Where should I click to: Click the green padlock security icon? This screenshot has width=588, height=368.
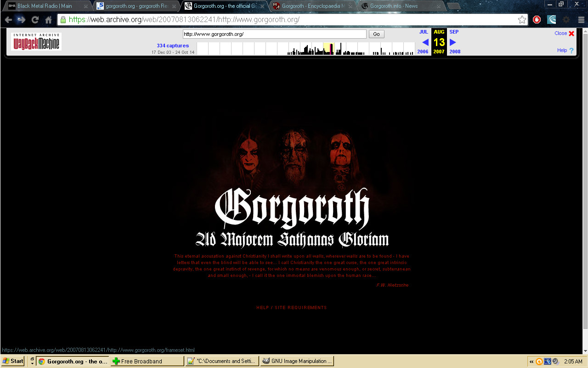click(x=63, y=20)
